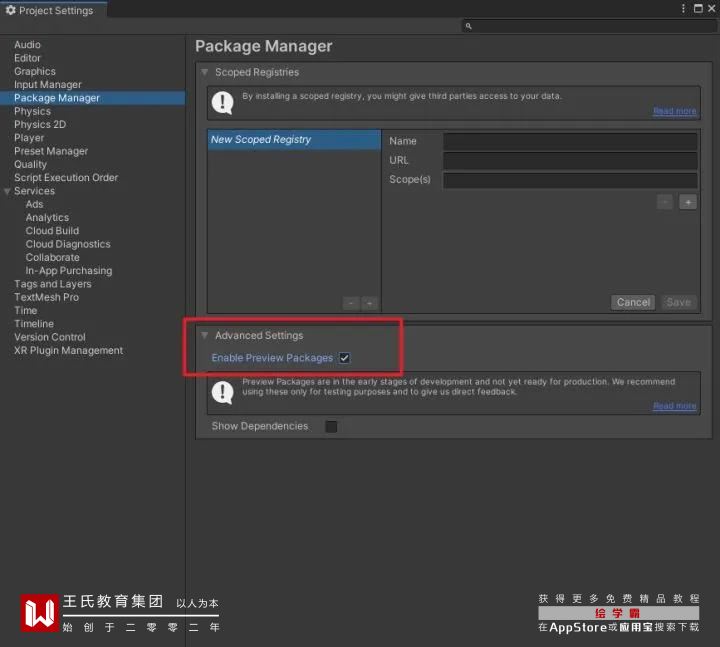The image size is (720, 647).
Task: Open Analytics service settings
Action: pyautogui.click(x=47, y=217)
